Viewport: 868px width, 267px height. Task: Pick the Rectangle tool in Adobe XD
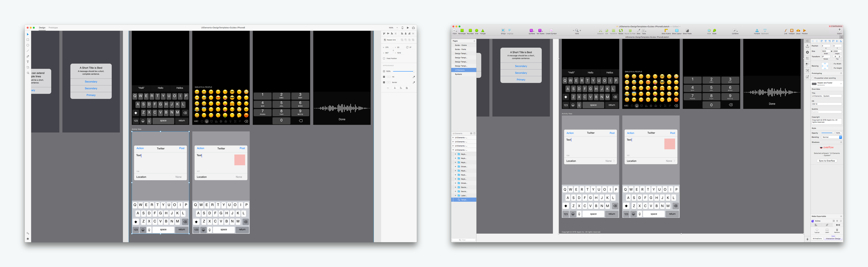click(x=28, y=40)
